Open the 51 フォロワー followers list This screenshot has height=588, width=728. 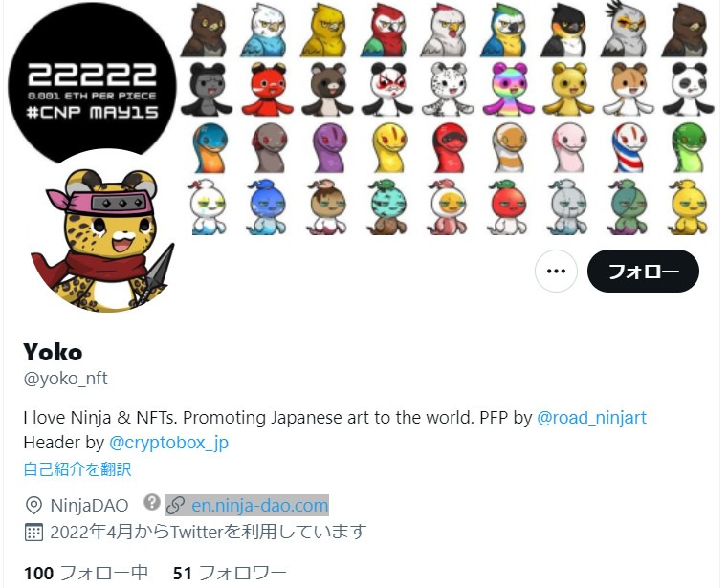click(230, 573)
